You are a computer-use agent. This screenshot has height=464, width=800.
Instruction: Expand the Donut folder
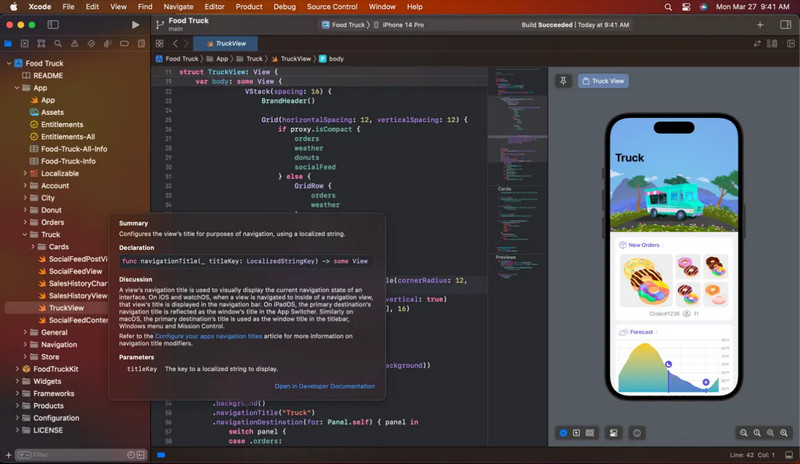pos(25,210)
